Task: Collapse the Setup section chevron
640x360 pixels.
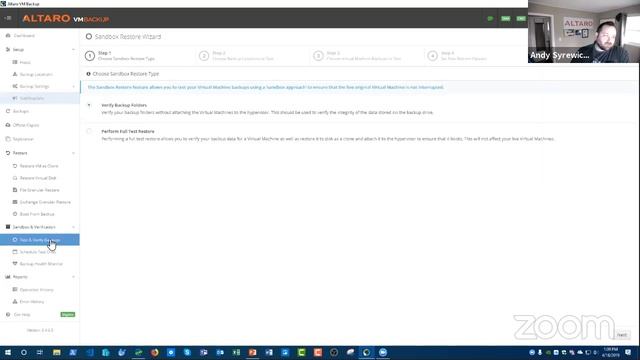Action: [73, 49]
